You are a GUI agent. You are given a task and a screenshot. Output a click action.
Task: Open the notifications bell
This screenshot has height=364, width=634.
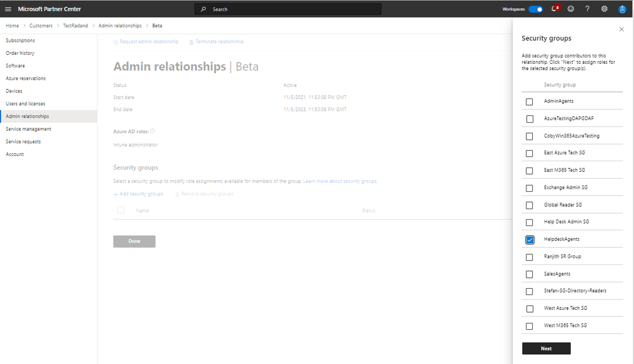(x=554, y=9)
